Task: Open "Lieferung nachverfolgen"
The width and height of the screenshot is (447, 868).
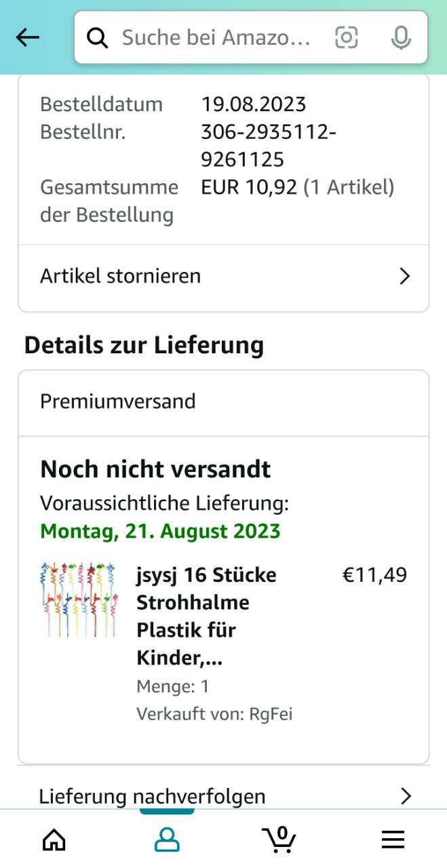Action: coord(153,795)
